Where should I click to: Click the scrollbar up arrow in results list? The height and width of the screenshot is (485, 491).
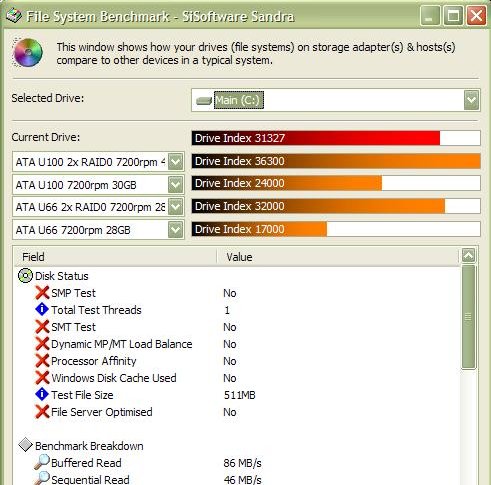(468, 256)
